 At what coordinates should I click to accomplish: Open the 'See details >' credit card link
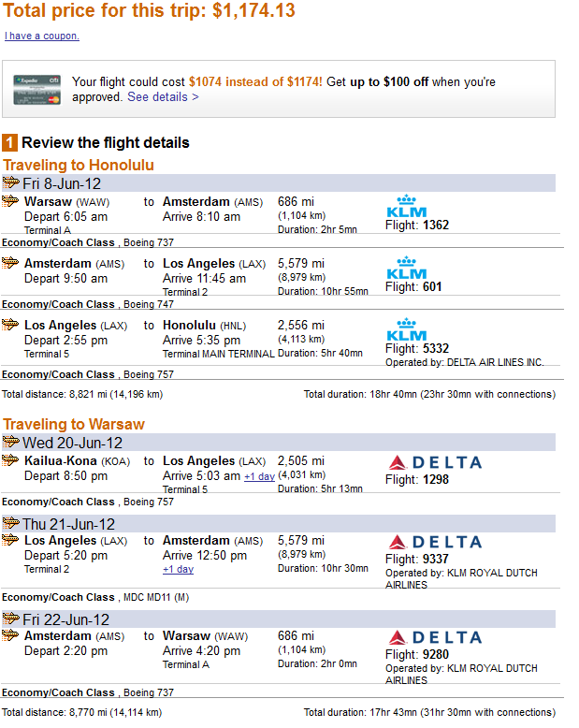tap(163, 97)
